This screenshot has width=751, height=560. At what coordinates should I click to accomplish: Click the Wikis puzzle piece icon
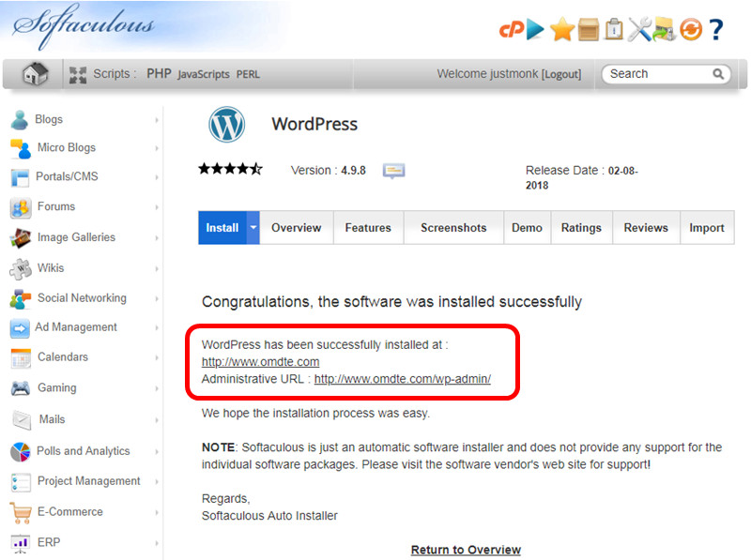click(20, 268)
